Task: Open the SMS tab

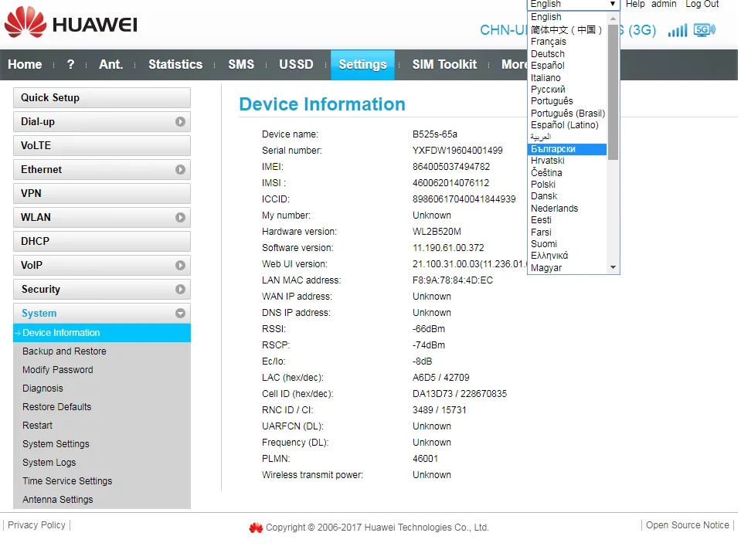Action: [241, 64]
